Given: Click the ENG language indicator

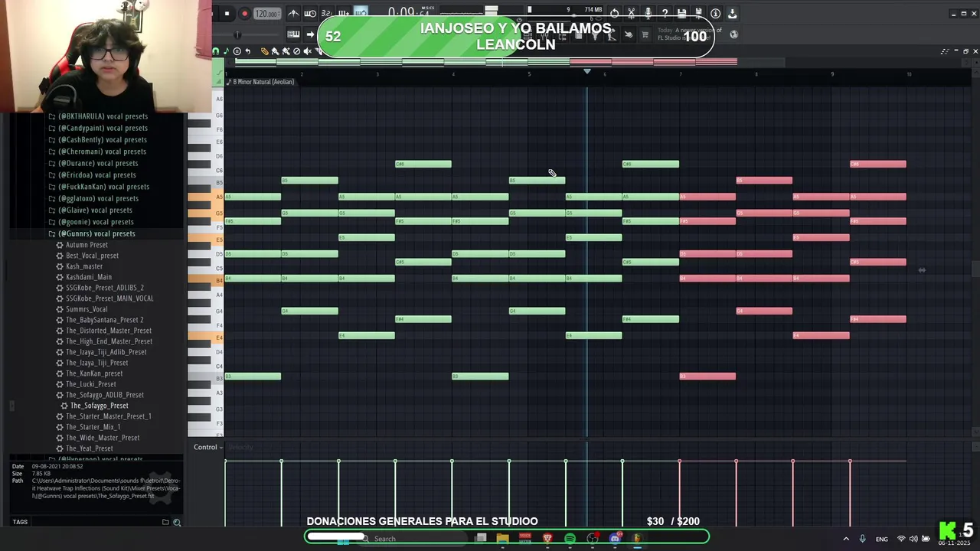Looking at the screenshot, I should click(x=882, y=539).
